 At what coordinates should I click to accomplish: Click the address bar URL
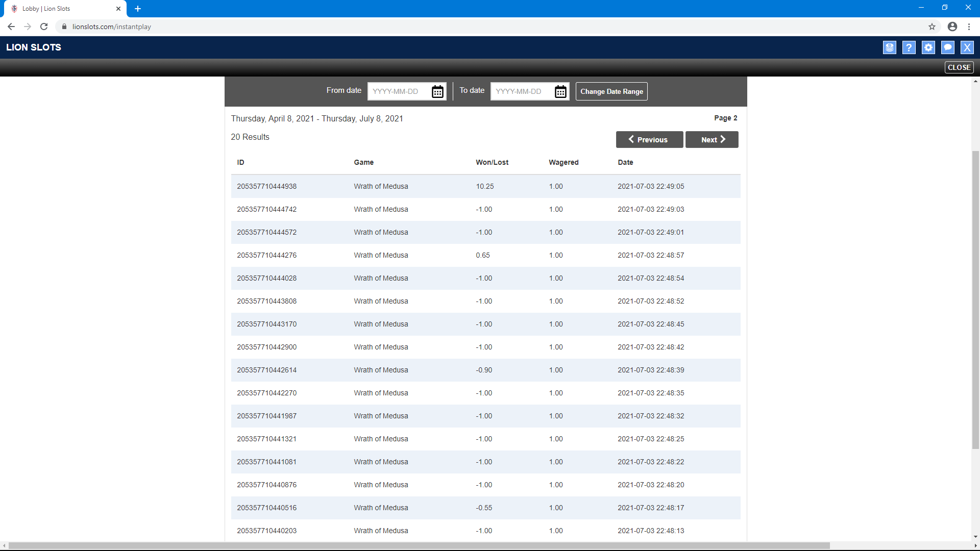coord(111,27)
